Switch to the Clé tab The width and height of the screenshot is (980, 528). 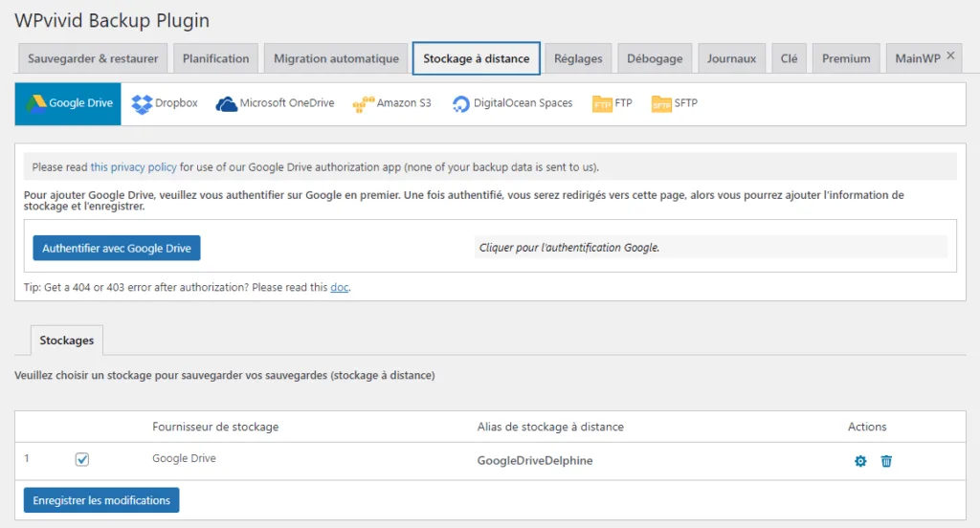point(789,58)
